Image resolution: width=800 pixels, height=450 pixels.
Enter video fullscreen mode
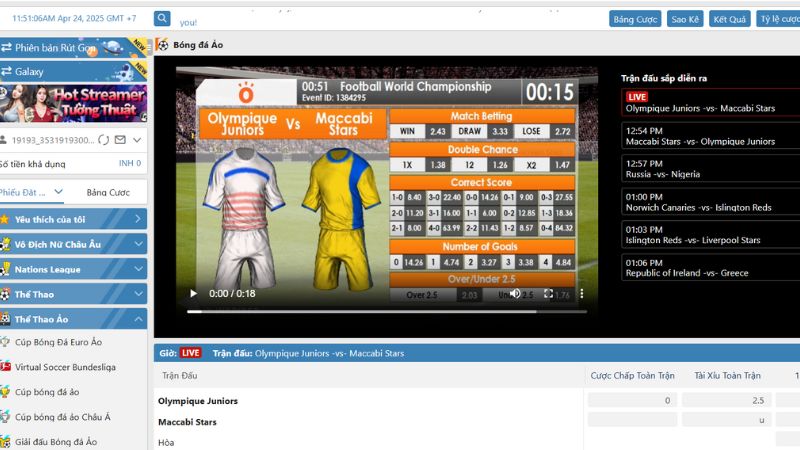[x=548, y=293]
